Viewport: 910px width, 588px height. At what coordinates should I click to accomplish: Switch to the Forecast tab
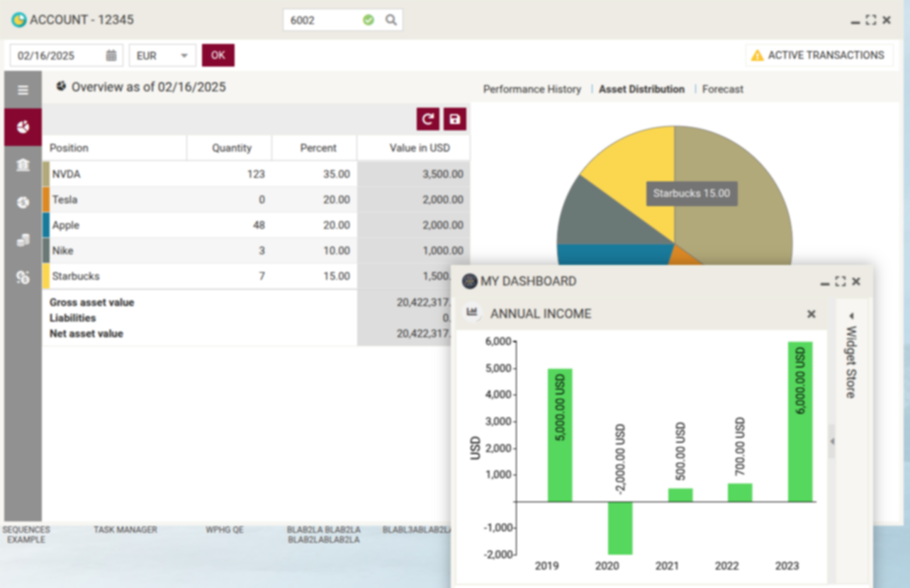click(722, 89)
